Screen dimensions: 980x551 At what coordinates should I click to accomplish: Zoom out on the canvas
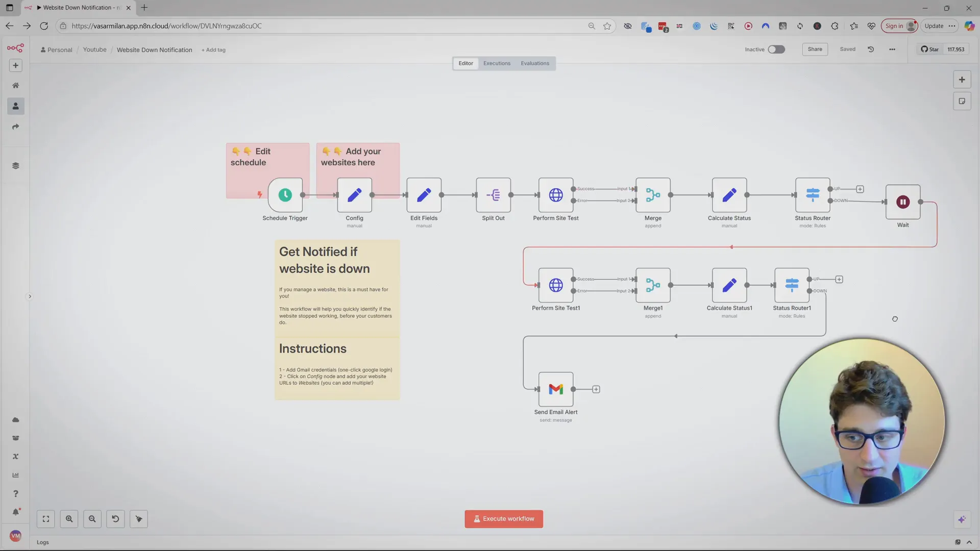[92, 519]
